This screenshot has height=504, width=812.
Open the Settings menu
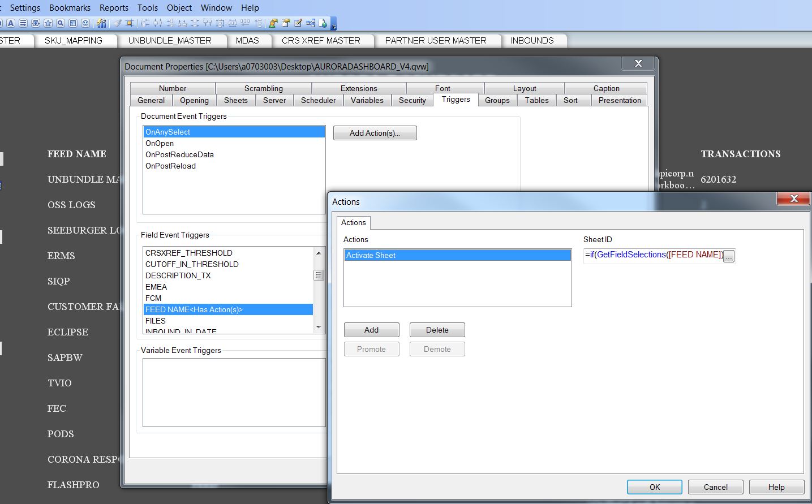[x=25, y=8]
